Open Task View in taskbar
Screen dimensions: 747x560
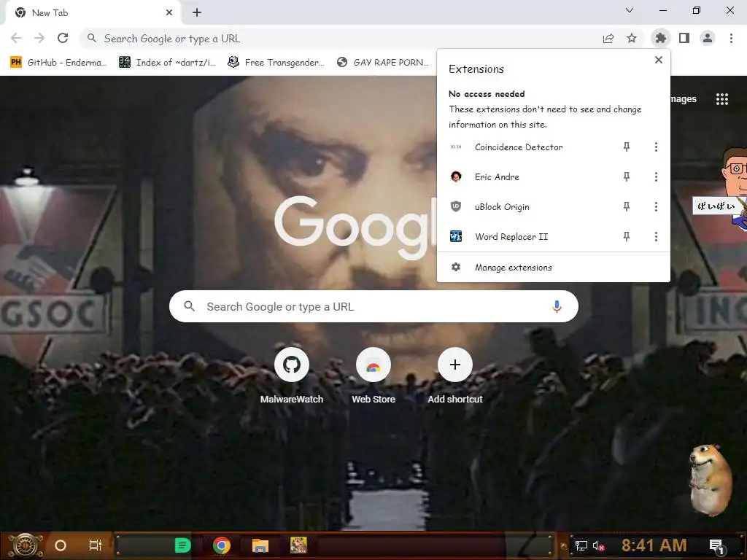(96, 545)
